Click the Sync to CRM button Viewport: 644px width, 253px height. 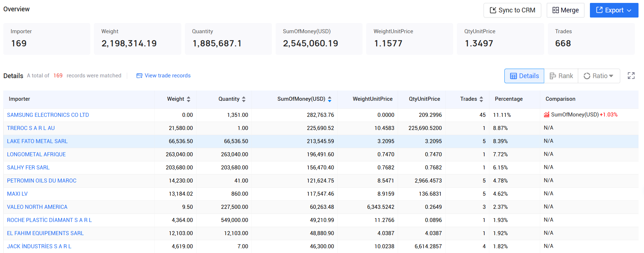tap(512, 10)
